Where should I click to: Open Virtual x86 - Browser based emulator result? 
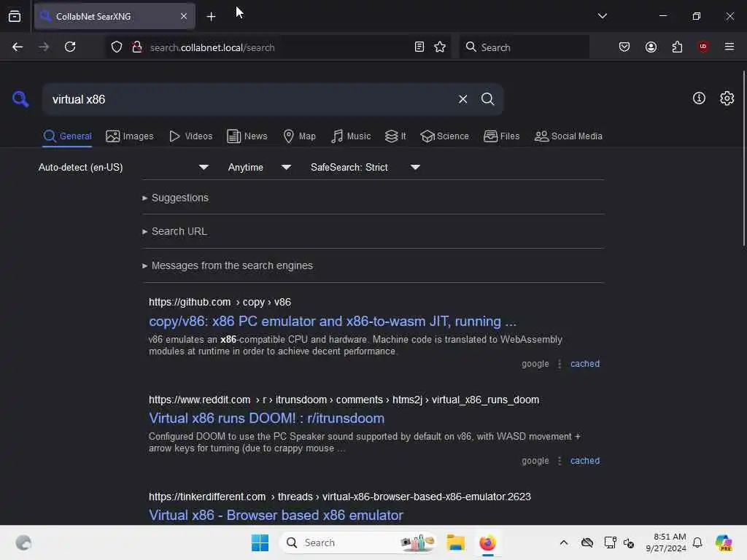276,516
